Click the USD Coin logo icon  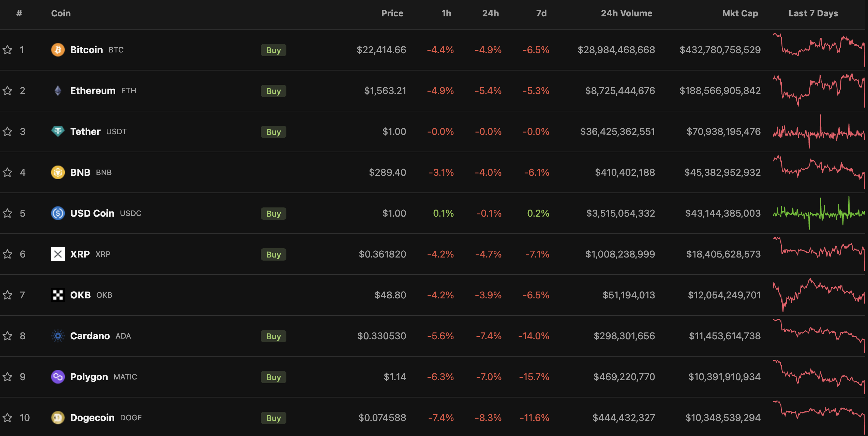tap(58, 213)
